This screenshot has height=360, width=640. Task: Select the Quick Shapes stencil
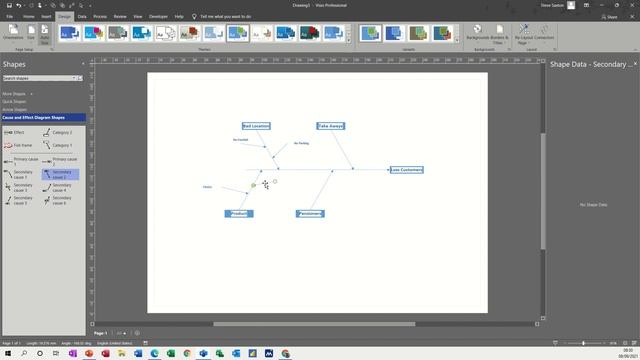(14, 102)
